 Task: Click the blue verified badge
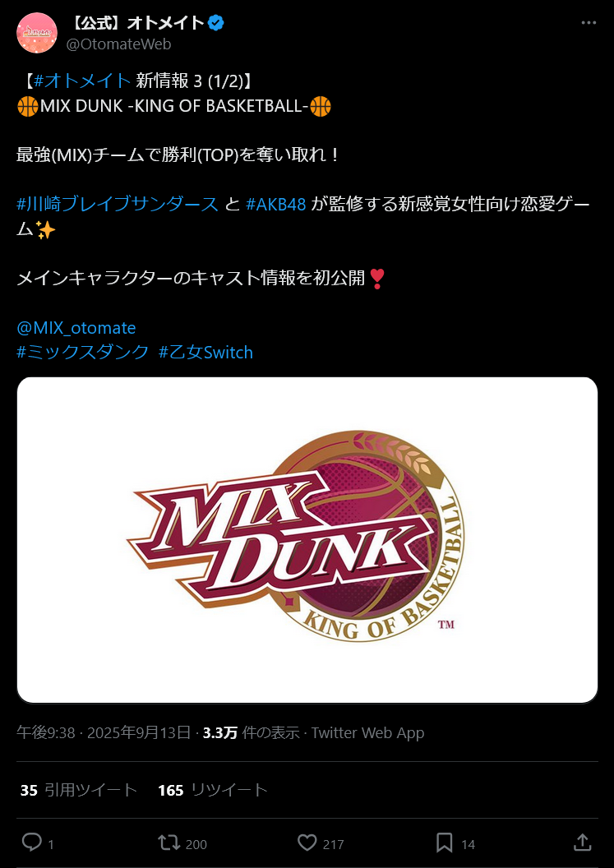216,23
